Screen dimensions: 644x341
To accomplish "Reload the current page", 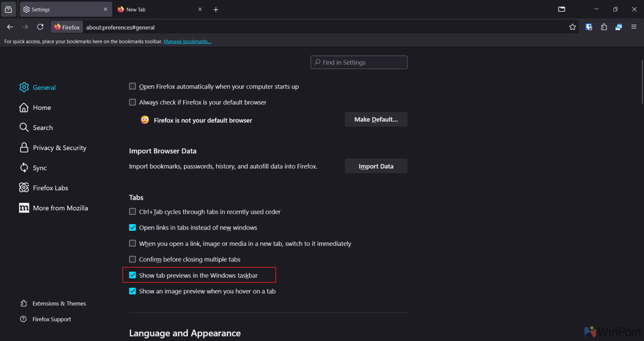I will point(40,26).
